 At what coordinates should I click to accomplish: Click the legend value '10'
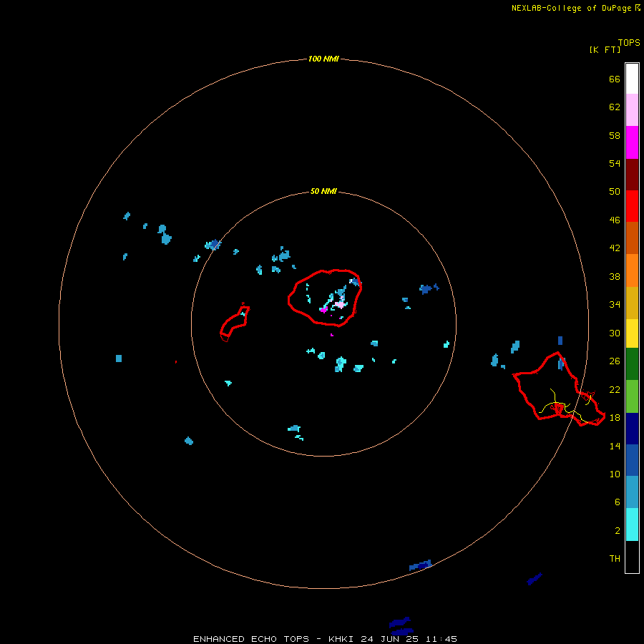(x=615, y=474)
